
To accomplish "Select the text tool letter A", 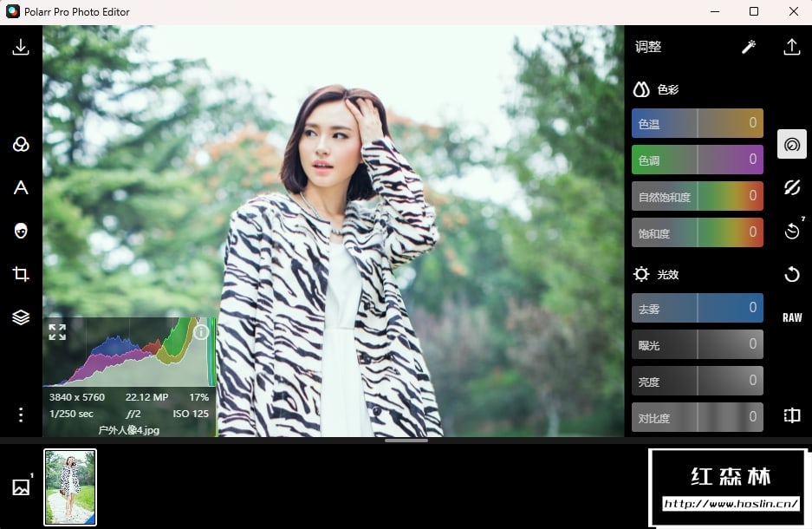I will tap(21, 187).
